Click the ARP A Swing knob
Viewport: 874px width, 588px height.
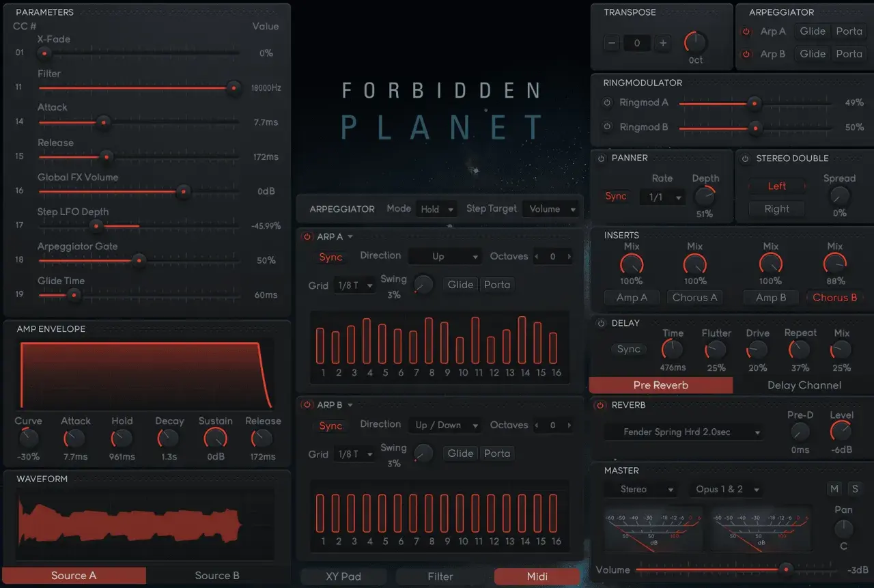pyautogui.click(x=423, y=284)
